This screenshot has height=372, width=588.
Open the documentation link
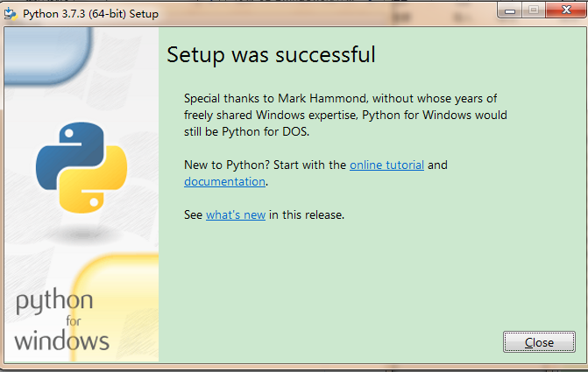[x=224, y=182]
